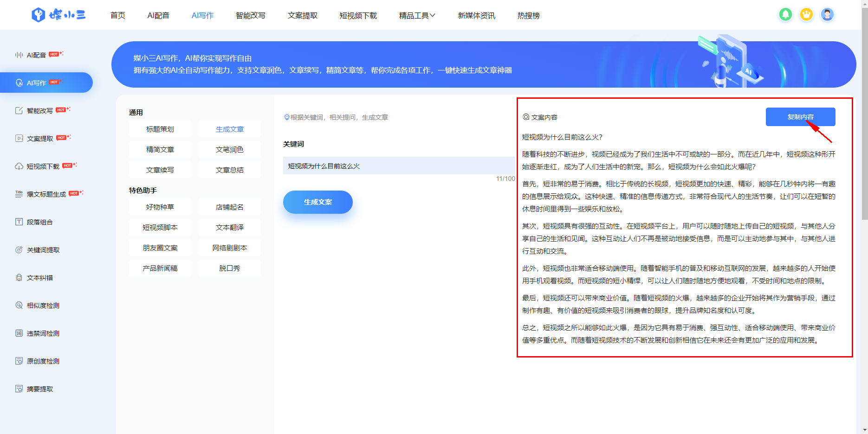
Task: Click the 关键词提取 sidebar icon
Action: (x=19, y=249)
